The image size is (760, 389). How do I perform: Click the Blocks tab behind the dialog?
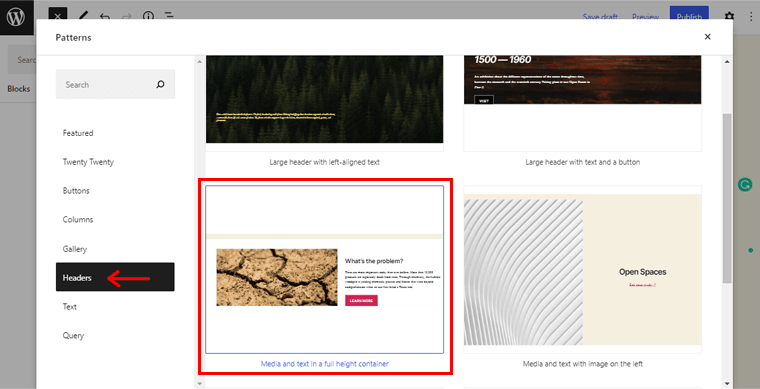pyautogui.click(x=18, y=89)
